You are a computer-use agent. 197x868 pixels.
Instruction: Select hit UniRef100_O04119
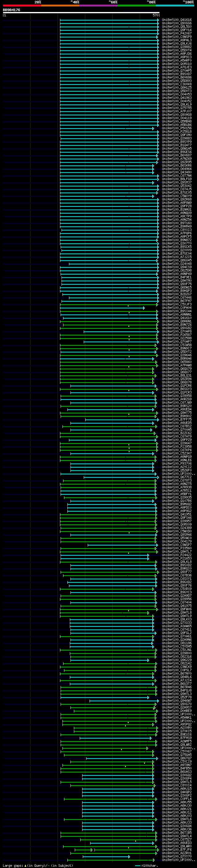(x=177, y=118)
